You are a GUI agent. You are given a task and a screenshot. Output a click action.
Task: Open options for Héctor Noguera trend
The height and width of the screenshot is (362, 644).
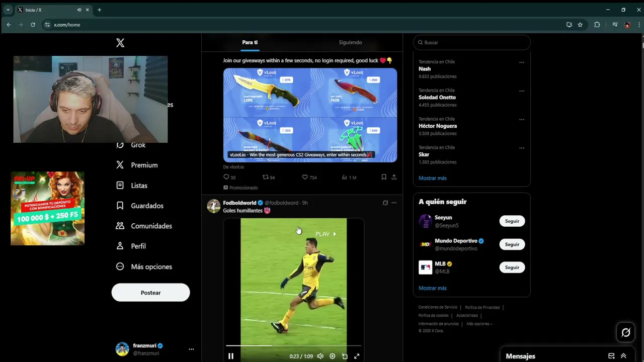click(x=522, y=120)
